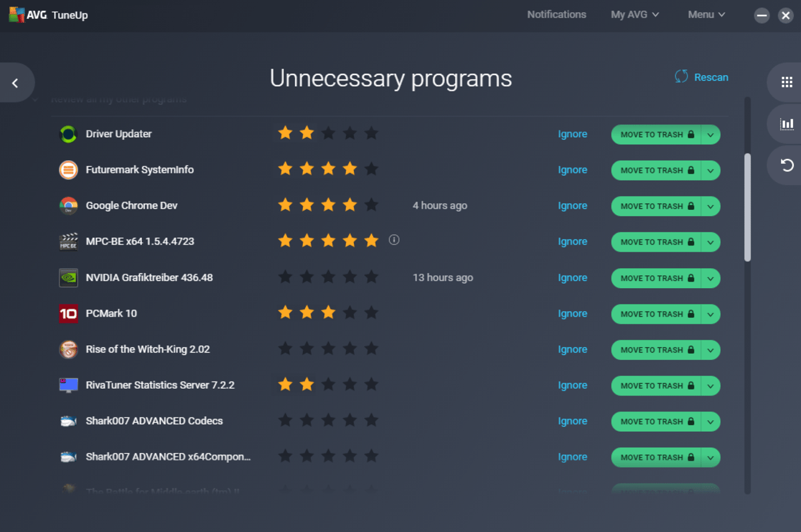Open dropdown arrow beside RivaTuner Move to Trash
The width and height of the screenshot is (801, 532).
pyautogui.click(x=711, y=386)
